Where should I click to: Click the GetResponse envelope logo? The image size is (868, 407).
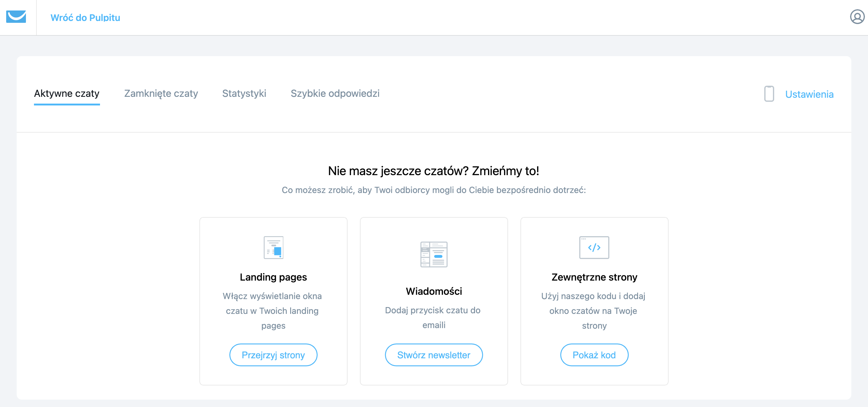pyautogui.click(x=16, y=16)
